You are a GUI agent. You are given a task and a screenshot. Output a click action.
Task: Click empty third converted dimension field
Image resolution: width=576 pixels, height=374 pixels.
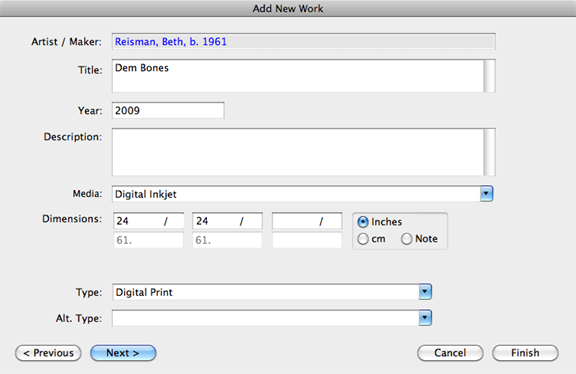(307, 240)
